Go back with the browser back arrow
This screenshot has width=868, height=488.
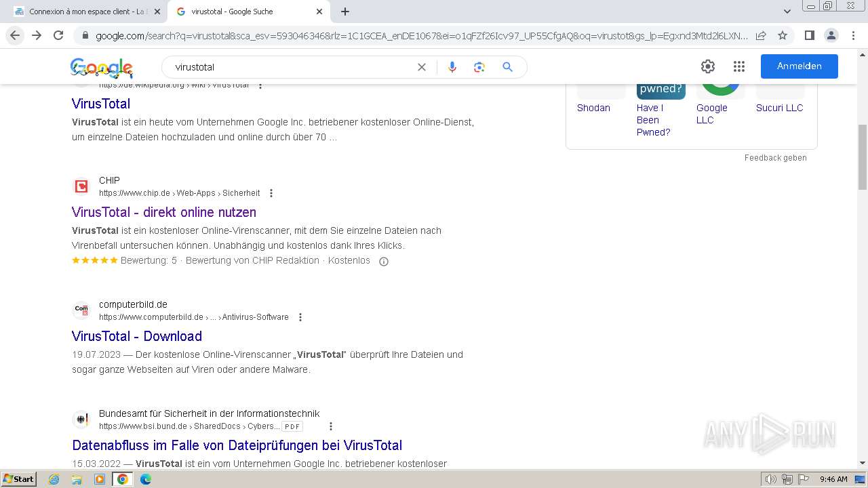(15, 35)
